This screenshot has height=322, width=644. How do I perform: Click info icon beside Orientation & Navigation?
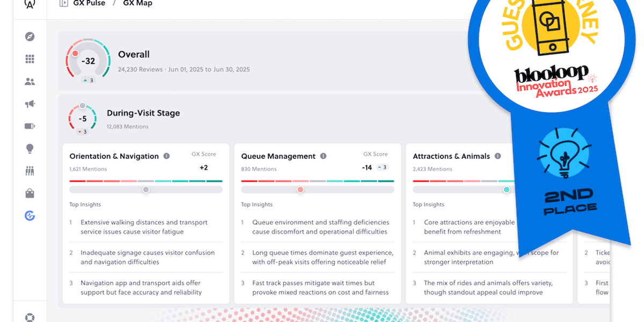coord(166,156)
